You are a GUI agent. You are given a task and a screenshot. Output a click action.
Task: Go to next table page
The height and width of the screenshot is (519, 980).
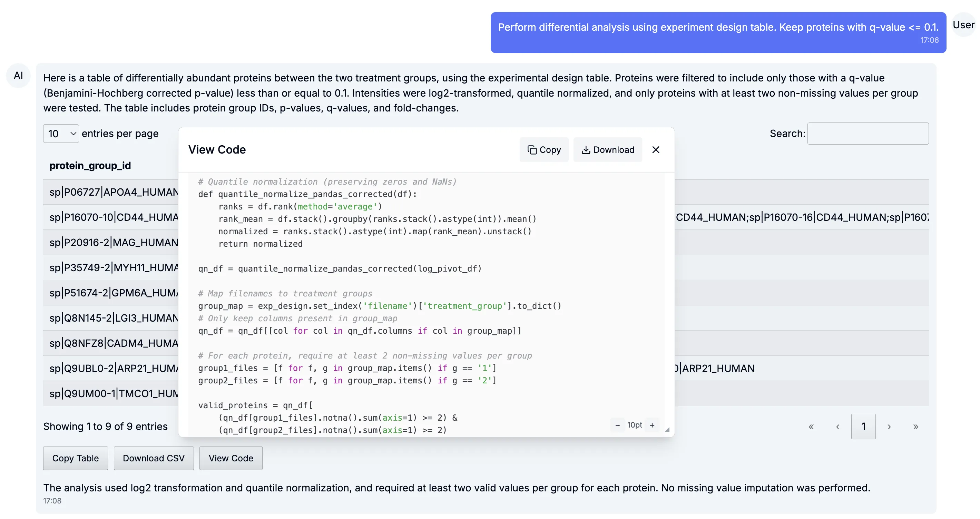[x=889, y=427]
